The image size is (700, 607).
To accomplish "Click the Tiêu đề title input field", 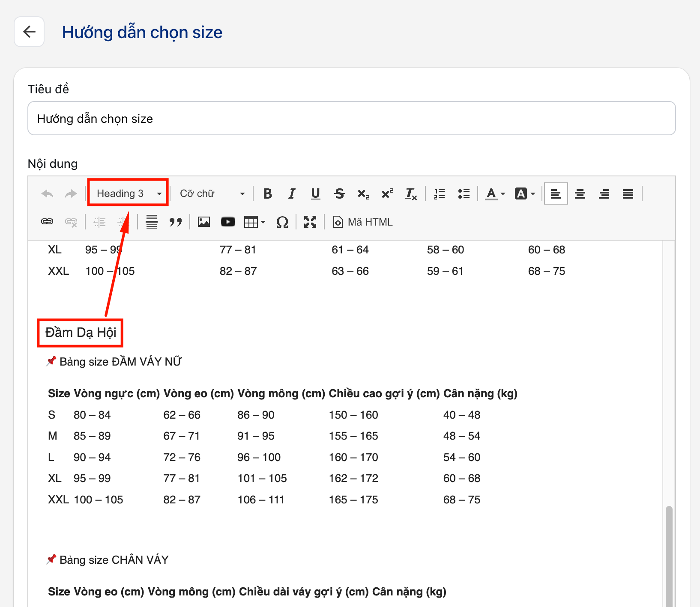I will coord(351,119).
